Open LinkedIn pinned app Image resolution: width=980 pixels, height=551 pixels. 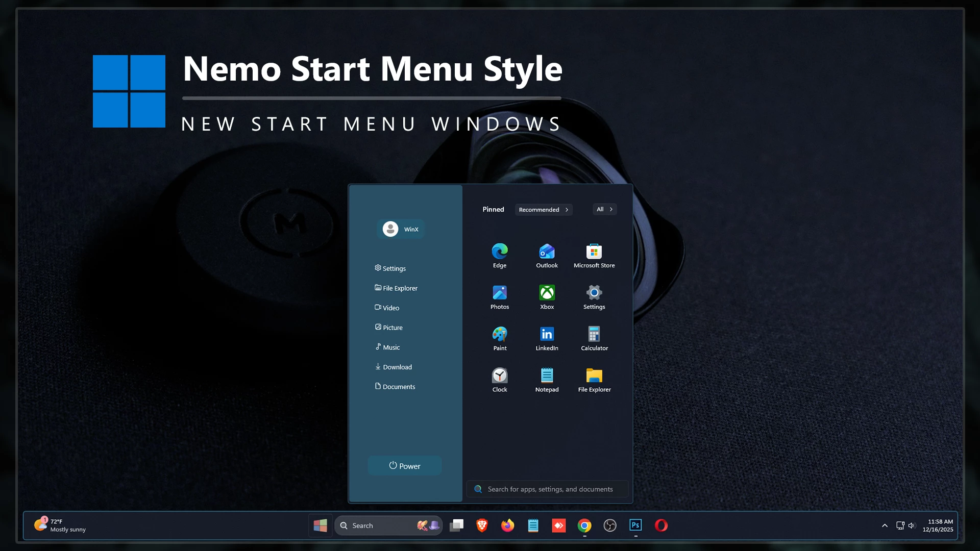(x=547, y=338)
